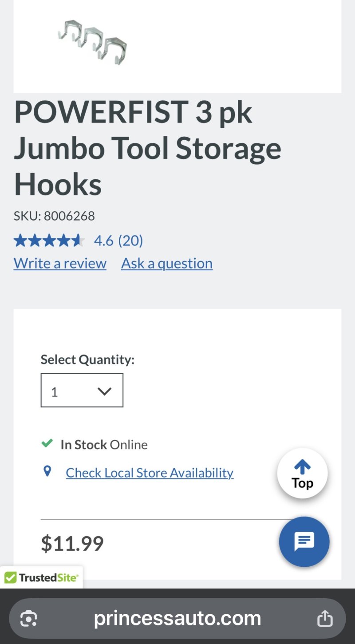Tap the product title POWERFIST heading
This screenshot has height=644, width=355.
(147, 148)
